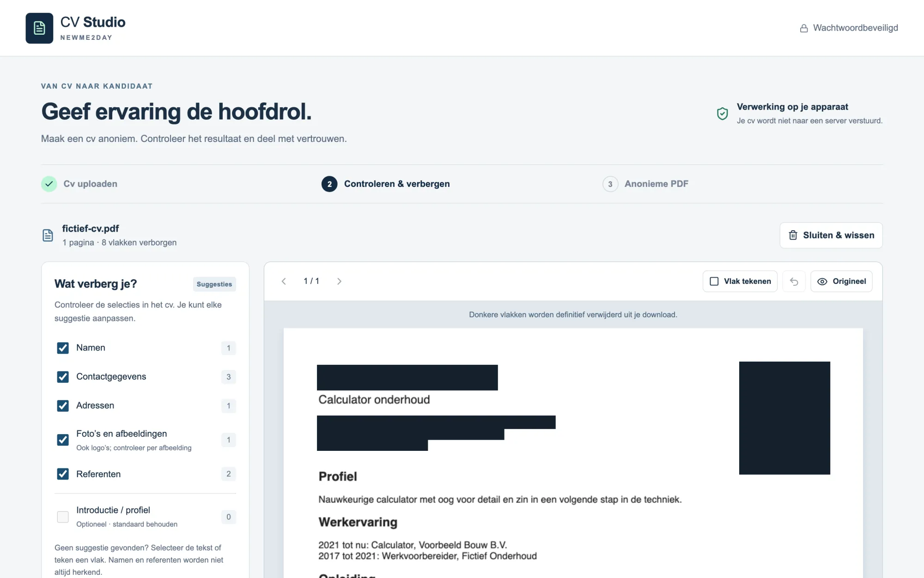
Task: Enable the Introductie / profiel checkbox
Action: 63,517
